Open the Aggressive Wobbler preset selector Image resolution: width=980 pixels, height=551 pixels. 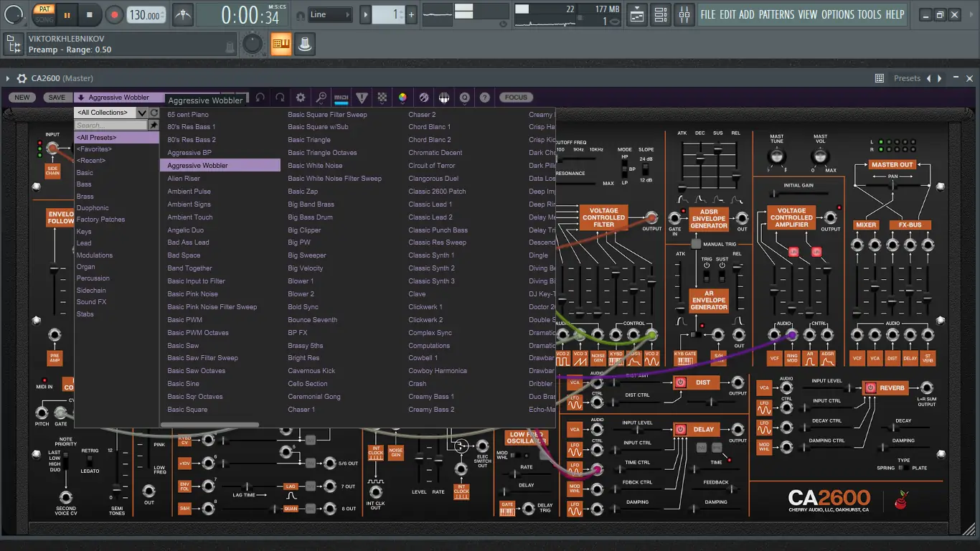[x=118, y=98]
